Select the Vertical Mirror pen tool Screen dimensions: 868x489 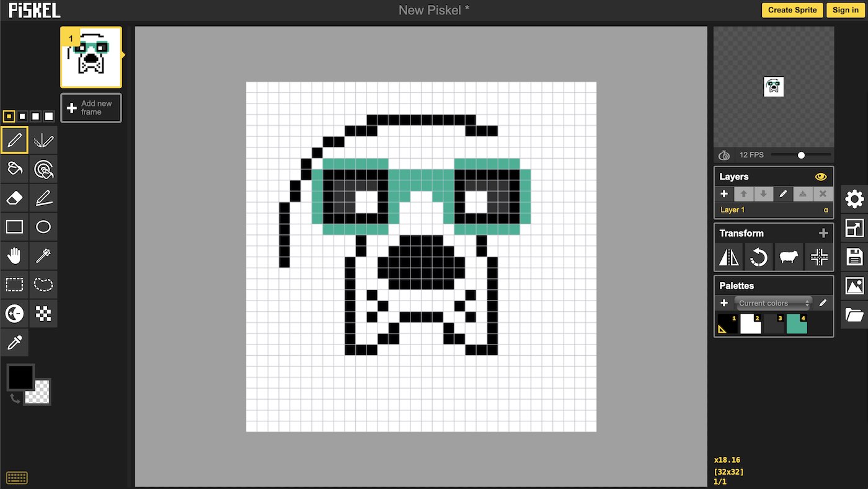pos(43,140)
